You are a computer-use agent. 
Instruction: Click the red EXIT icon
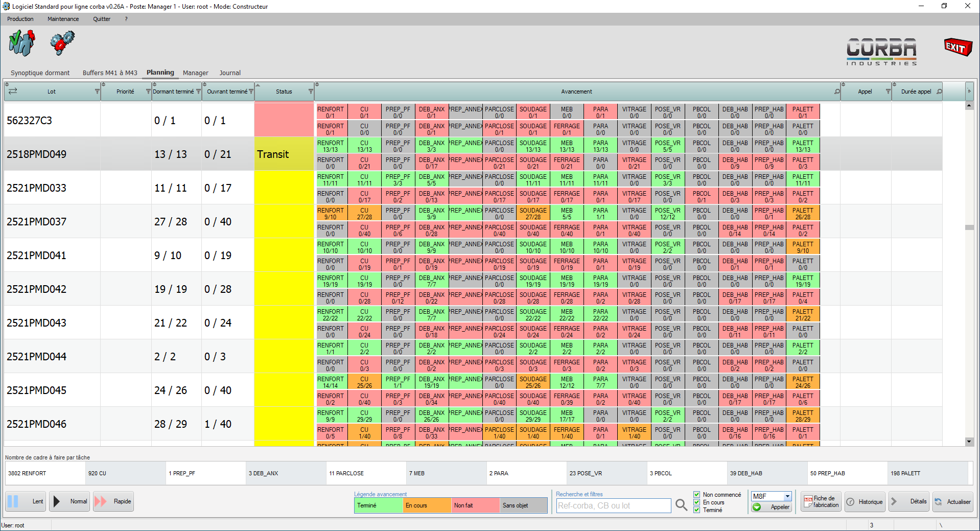coord(958,47)
